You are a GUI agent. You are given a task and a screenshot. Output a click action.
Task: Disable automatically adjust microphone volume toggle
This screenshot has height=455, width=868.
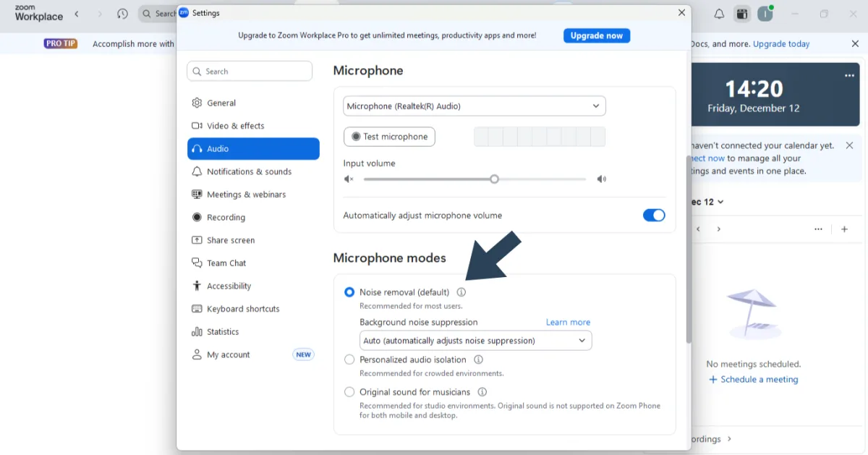(653, 216)
